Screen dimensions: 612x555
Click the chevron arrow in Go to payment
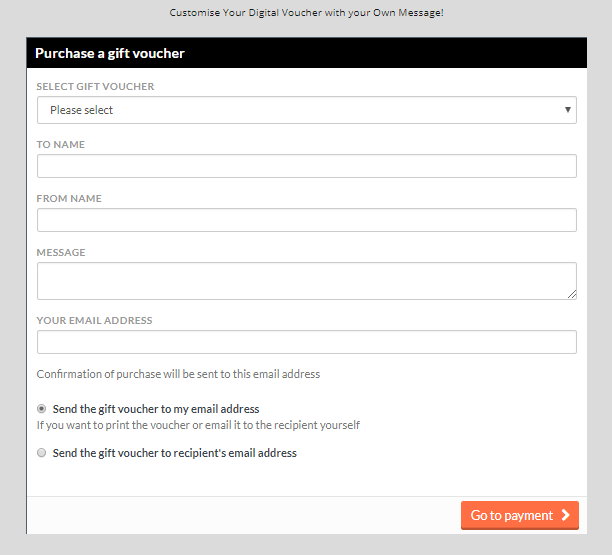point(566,516)
